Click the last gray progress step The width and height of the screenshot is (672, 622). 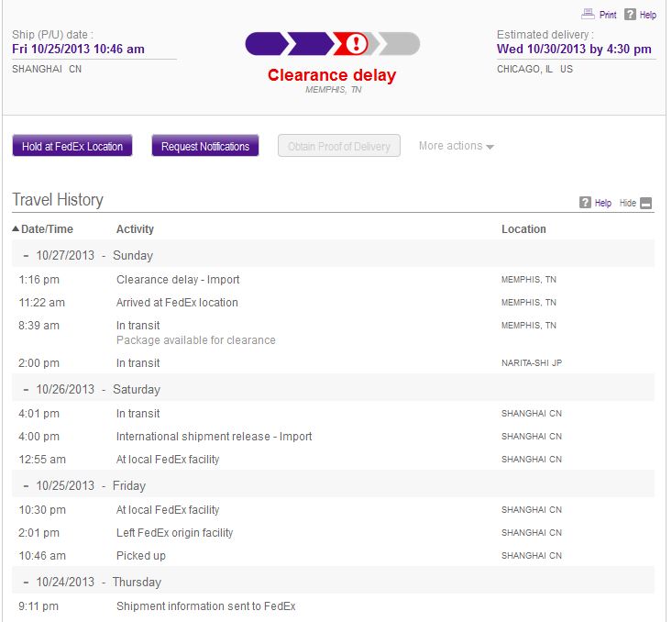point(400,43)
